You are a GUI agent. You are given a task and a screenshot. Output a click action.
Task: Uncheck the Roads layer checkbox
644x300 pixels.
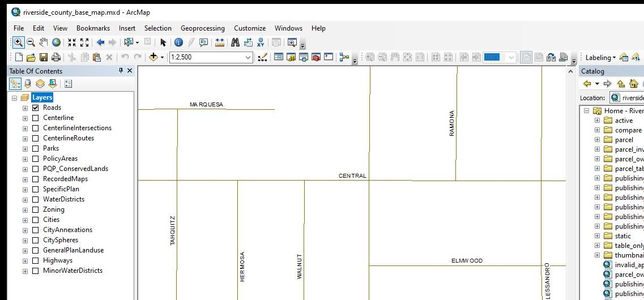[x=36, y=108]
